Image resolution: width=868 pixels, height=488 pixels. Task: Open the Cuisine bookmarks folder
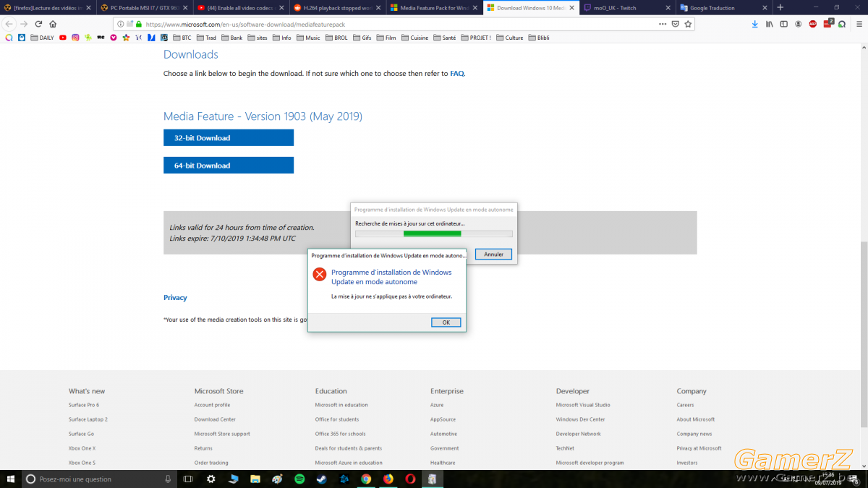pyautogui.click(x=415, y=38)
